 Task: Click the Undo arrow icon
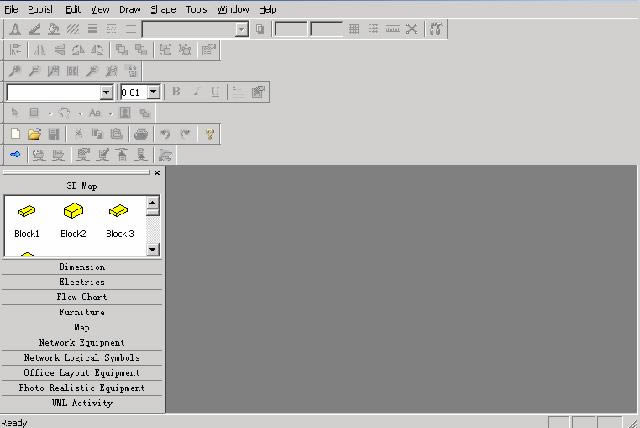pos(165,134)
